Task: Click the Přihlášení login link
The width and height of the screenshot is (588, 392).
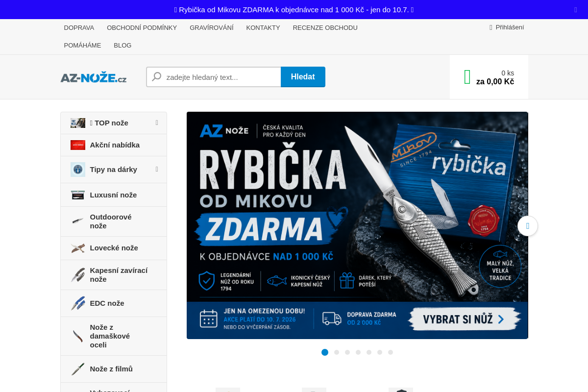Action: [507, 27]
